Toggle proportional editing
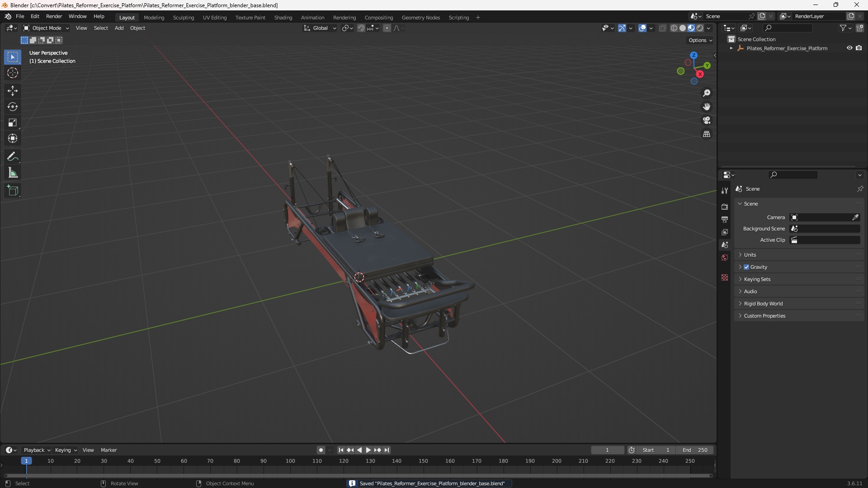868x488 pixels. (387, 28)
